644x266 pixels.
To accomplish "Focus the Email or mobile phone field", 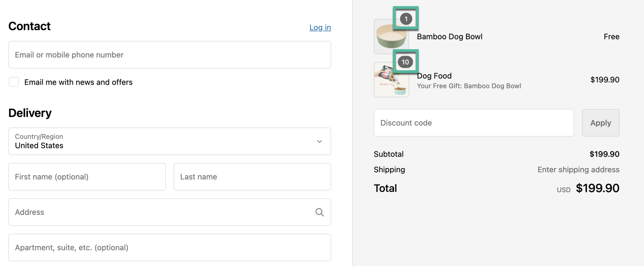I will tap(169, 55).
